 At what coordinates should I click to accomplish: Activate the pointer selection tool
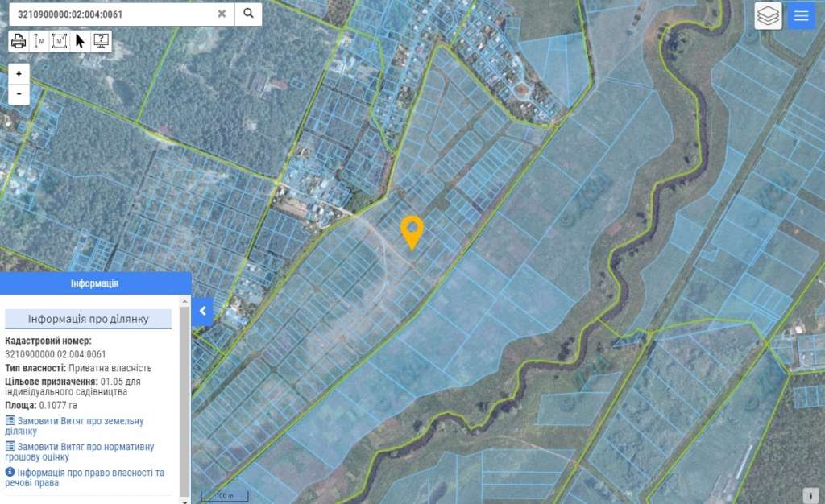[x=80, y=41]
